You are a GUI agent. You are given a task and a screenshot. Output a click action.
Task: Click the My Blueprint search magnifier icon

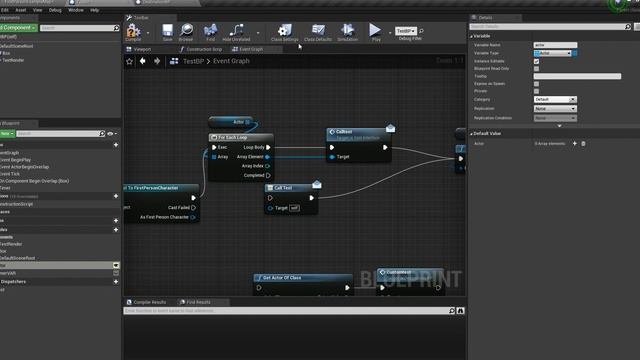(x=102, y=133)
